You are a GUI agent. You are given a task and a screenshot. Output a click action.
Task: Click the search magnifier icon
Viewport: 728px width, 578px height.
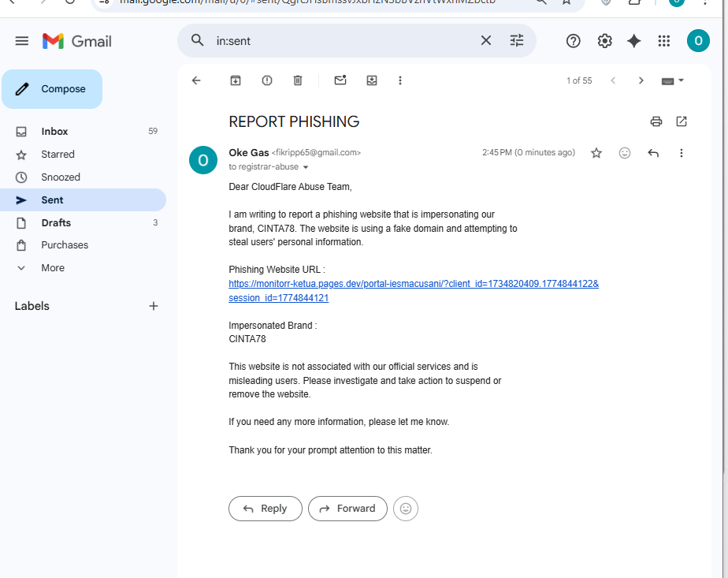tap(197, 40)
